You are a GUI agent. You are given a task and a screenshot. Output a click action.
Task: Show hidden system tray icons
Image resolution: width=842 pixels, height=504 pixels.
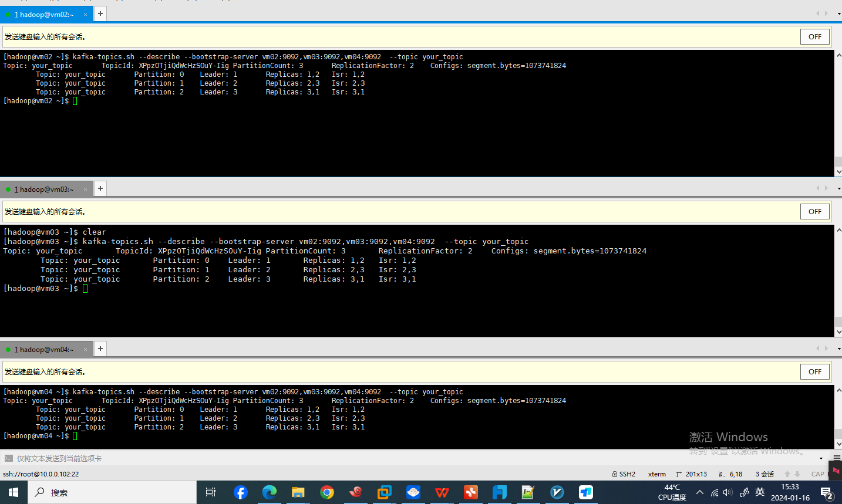699,492
